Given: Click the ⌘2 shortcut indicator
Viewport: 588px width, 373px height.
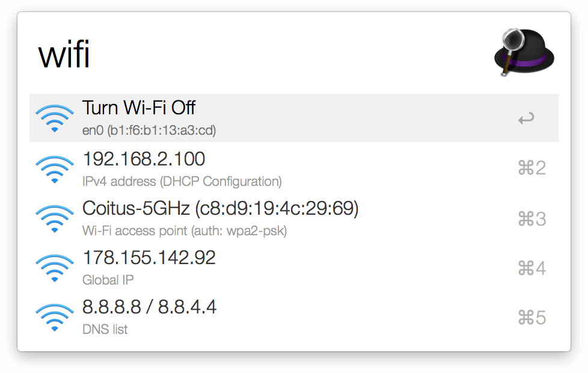Looking at the screenshot, I should [531, 168].
